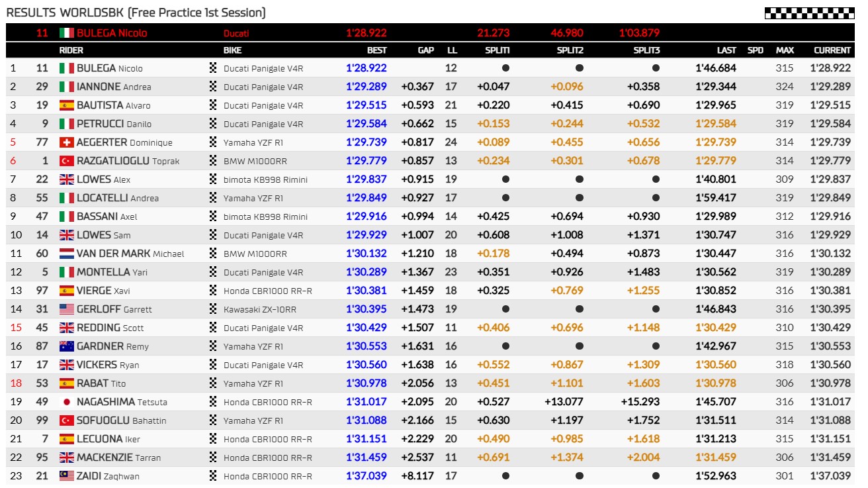This screenshot has height=488, width=868.
Task: Click best lap time 1'29.289
Action: pyautogui.click(x=367, y=87)
